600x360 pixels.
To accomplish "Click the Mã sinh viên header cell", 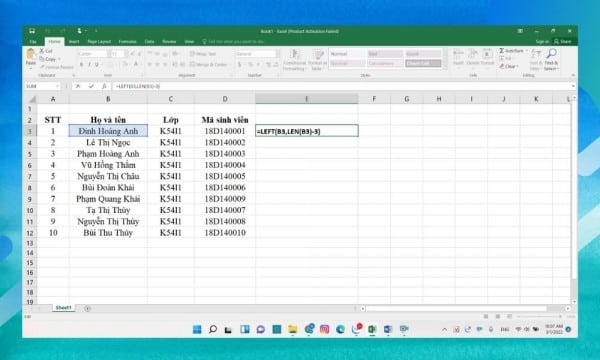I will pyautogui.click(x=225, y=120).
